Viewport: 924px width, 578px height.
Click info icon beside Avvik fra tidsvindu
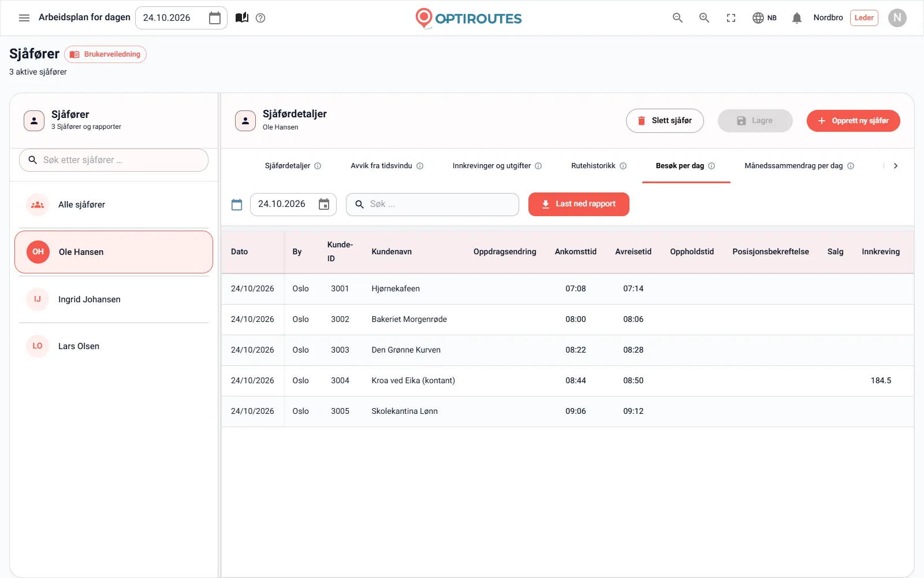pos(420,166)
